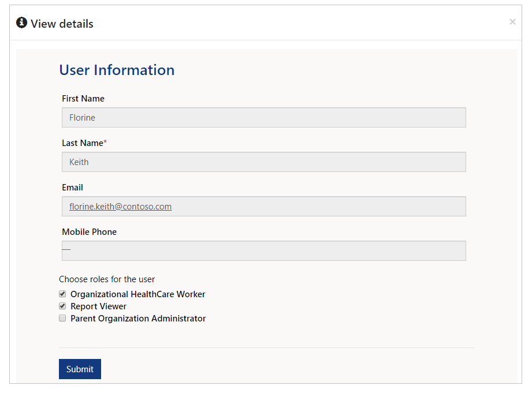Click the Parent Organization Administrator label
The width and height of the screenshot is (532, 393).
tap(138, 319)
